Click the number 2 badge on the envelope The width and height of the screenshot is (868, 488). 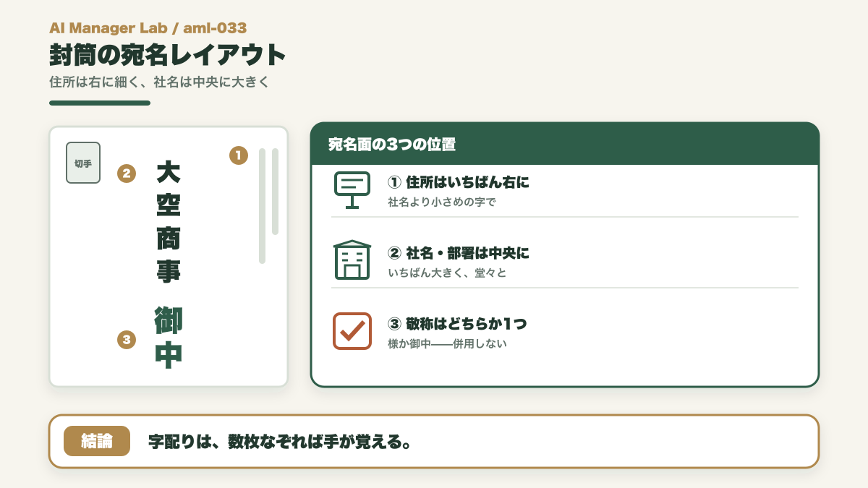127,174
